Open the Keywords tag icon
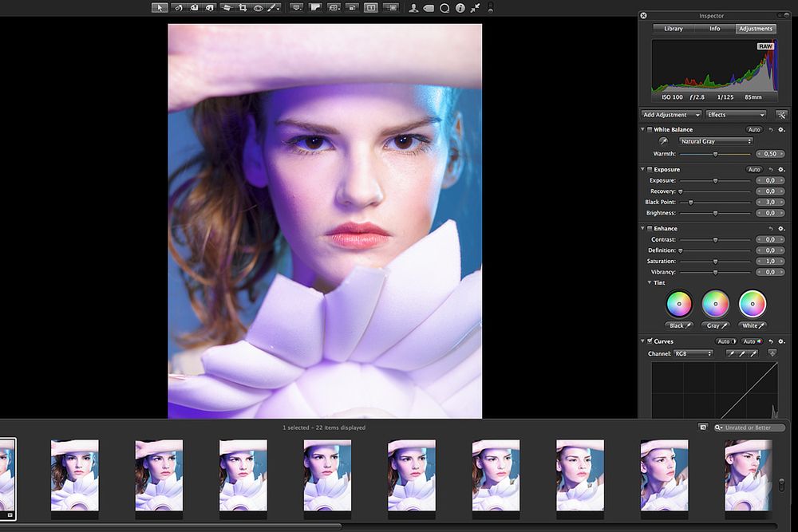 [429, 8]
